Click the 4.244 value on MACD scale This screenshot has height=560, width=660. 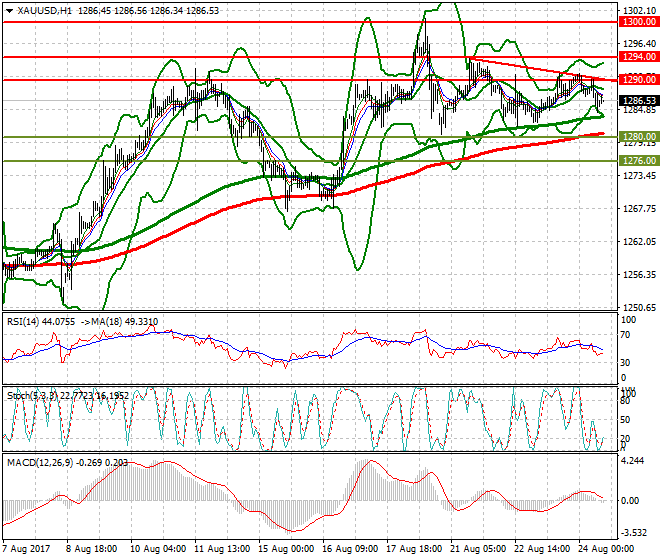pyautogui.click(x=632, y=461)
